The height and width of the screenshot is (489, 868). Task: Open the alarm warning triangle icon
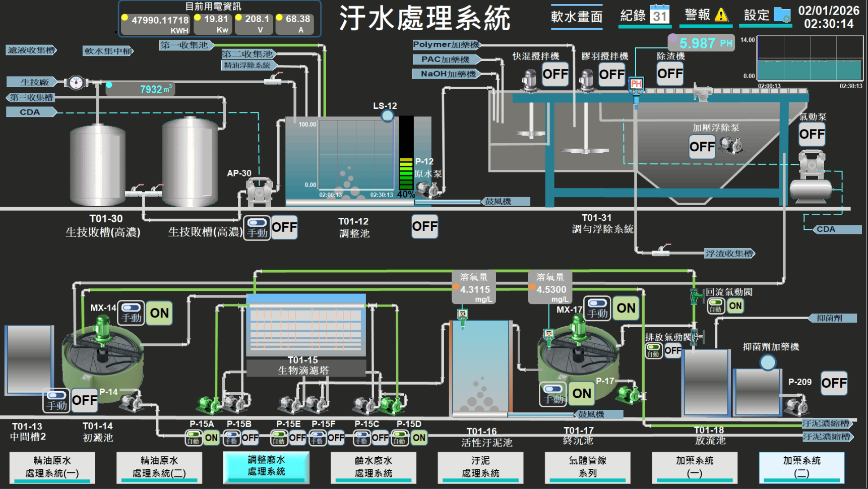[721, 15]
